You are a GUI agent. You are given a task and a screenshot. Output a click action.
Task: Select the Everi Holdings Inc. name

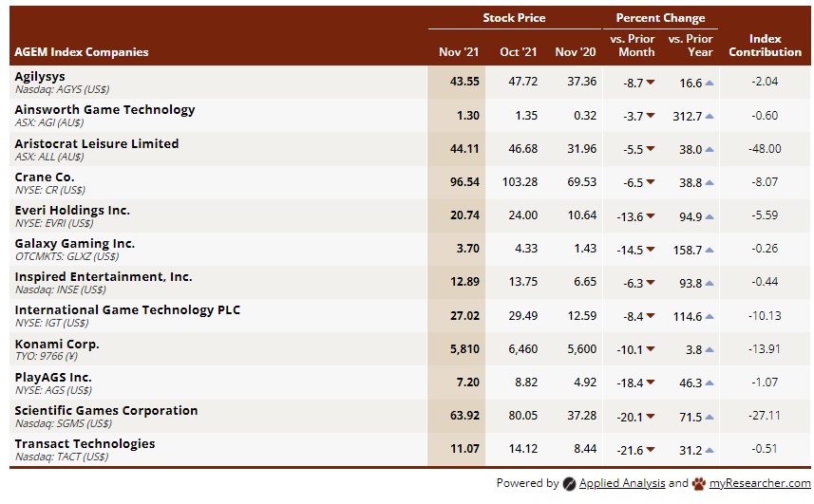click(72, 211)
